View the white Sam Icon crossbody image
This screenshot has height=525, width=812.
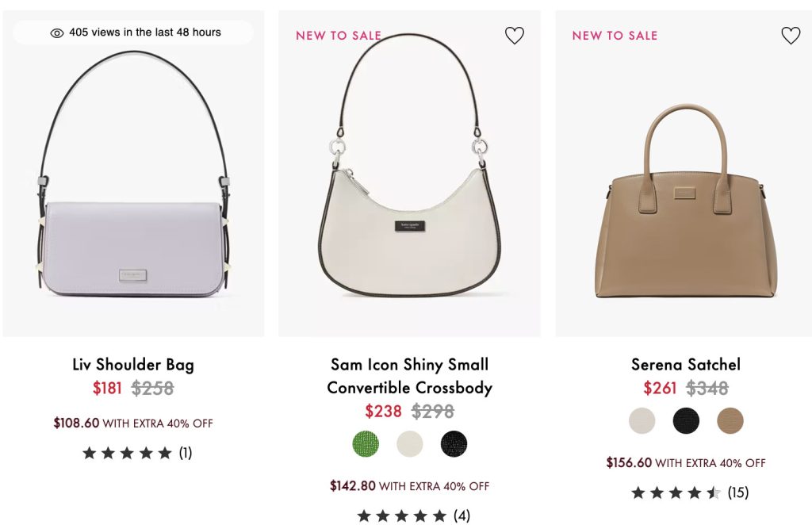coord(409,190)
